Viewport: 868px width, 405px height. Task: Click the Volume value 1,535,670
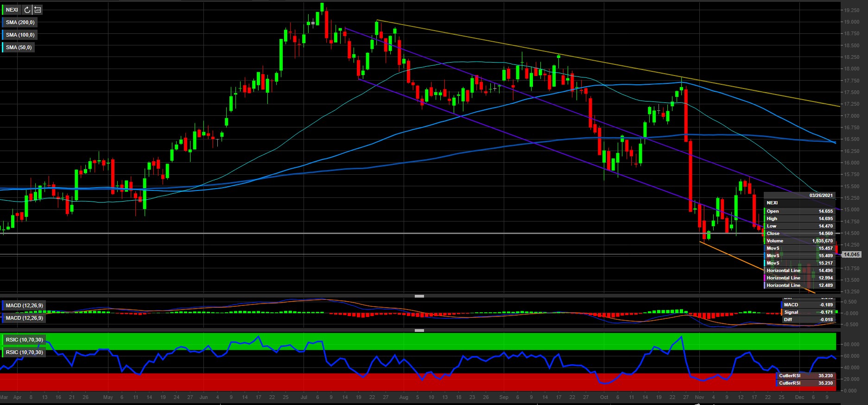click(x=822, y=241)
